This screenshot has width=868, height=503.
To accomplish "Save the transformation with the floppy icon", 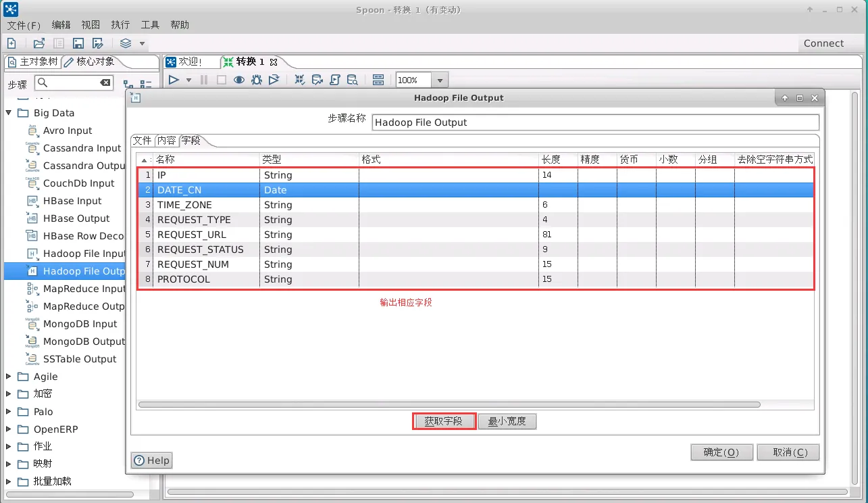I will pos(78,43).
